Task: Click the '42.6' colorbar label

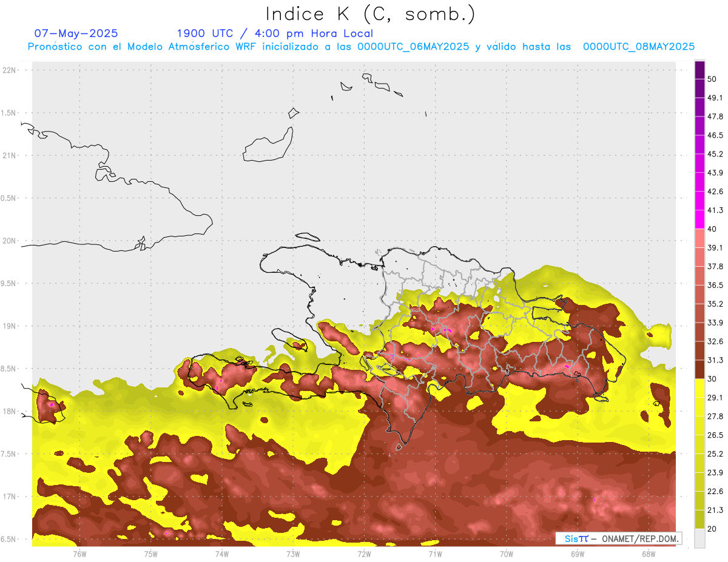Action: point(715,192)
